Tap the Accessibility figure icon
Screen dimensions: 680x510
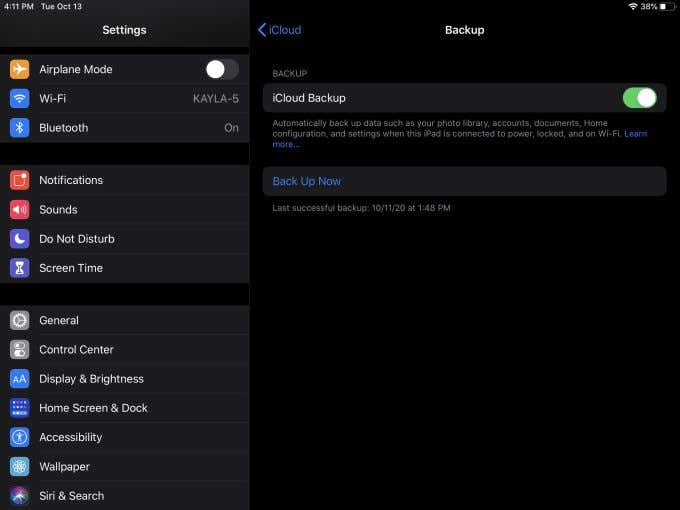tap(20, 437)
